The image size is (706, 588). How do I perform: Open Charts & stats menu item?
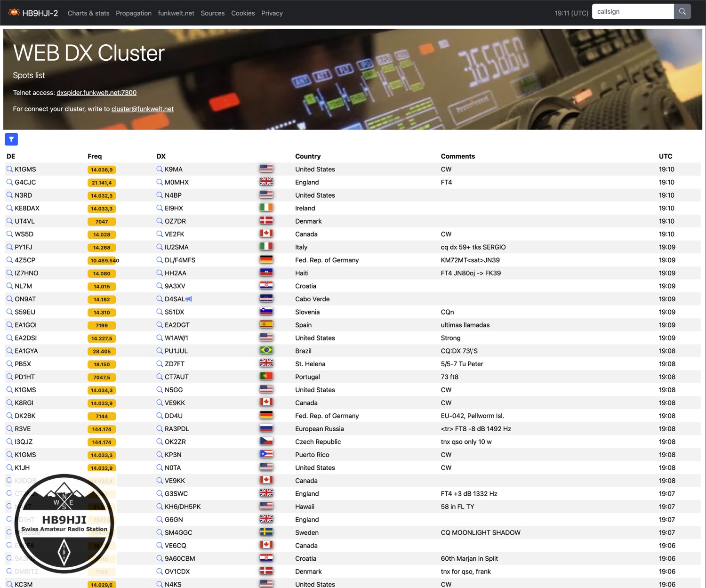[88, 13]
